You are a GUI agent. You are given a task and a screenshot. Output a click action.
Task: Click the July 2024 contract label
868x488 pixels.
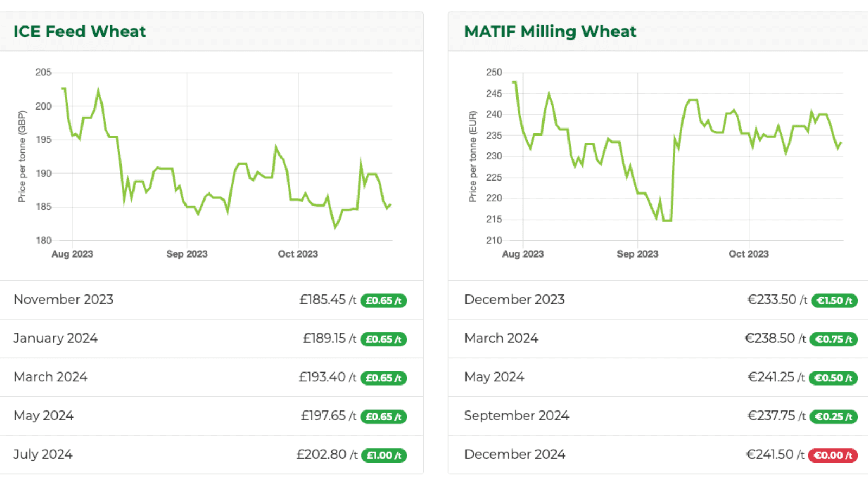(x=43, y=454)
